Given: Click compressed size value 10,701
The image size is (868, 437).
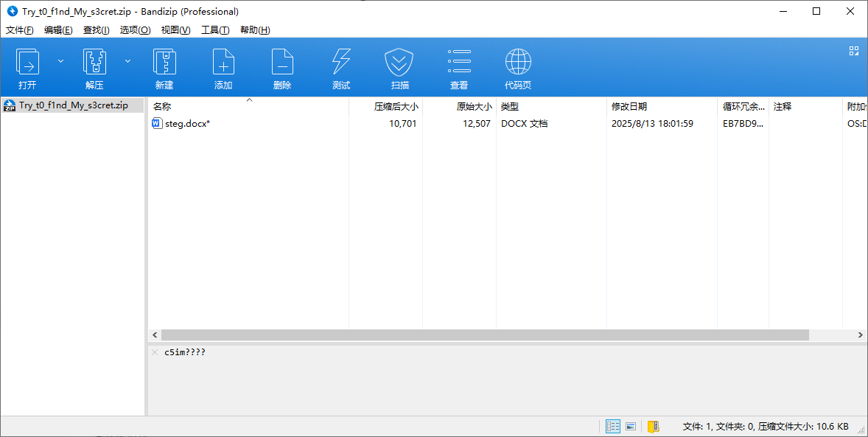Looking at the screenshot, I should pos(402,124).
